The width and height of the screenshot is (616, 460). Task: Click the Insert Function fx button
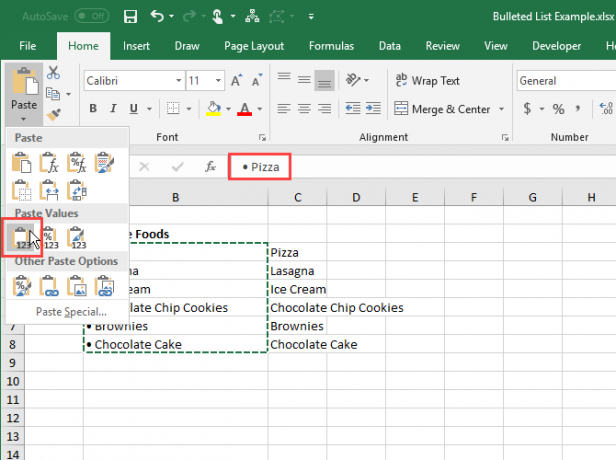[210, 167]
